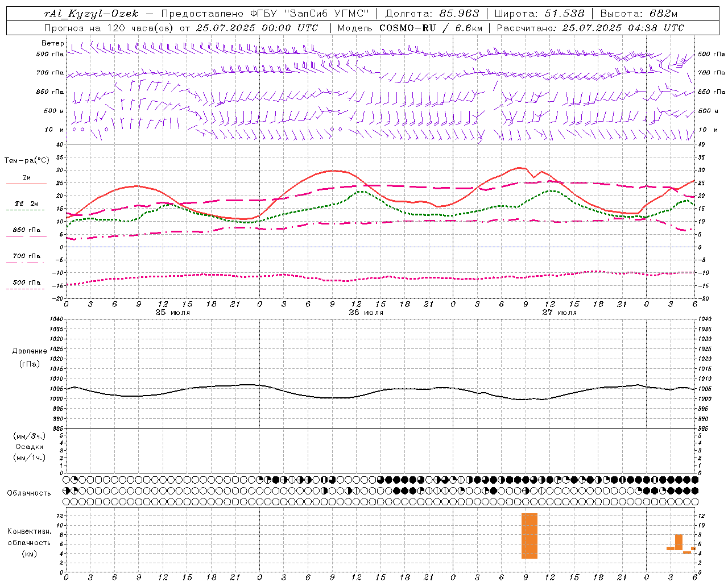Click the '26 июля' date label
This screenshot has width=728, height=582.
[366, 313]
